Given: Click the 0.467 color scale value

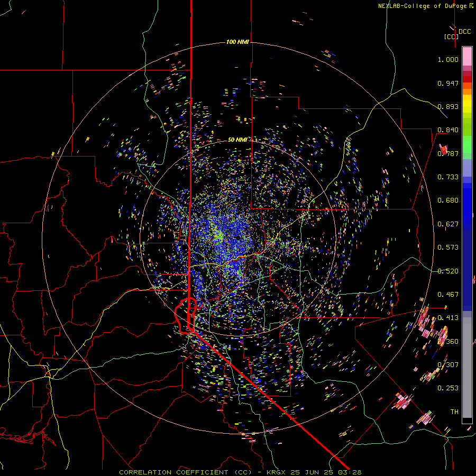Looking at the screenshot, I should point(448,295).
